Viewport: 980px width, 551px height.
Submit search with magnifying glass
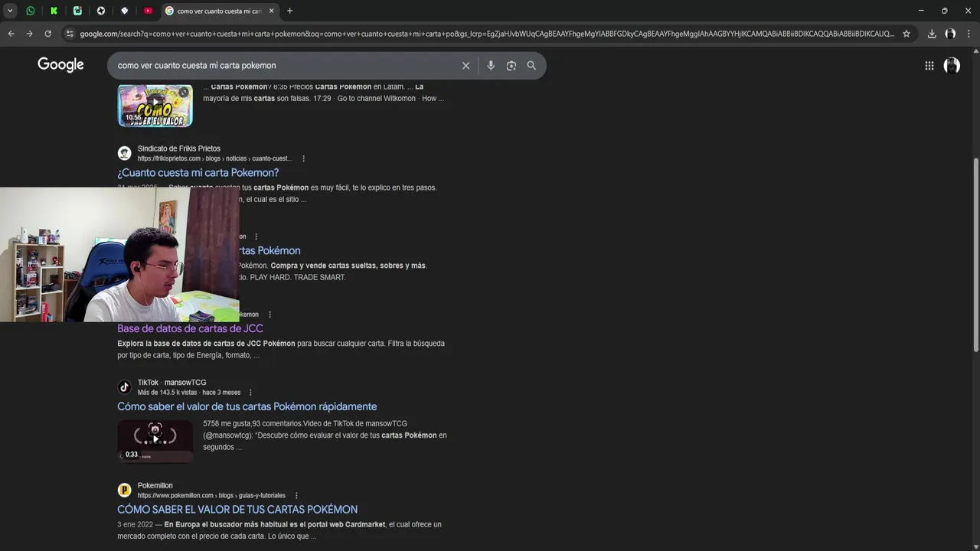(x=531, y=66)
